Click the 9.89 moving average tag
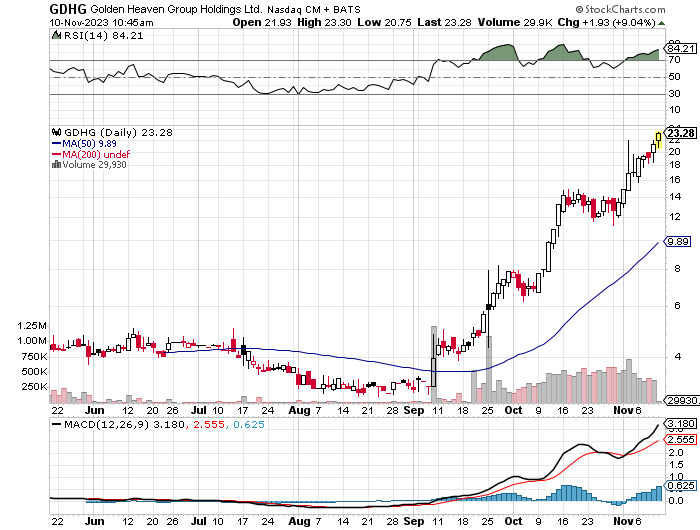Viewport: 700px width, 530px height. point(678,242)
